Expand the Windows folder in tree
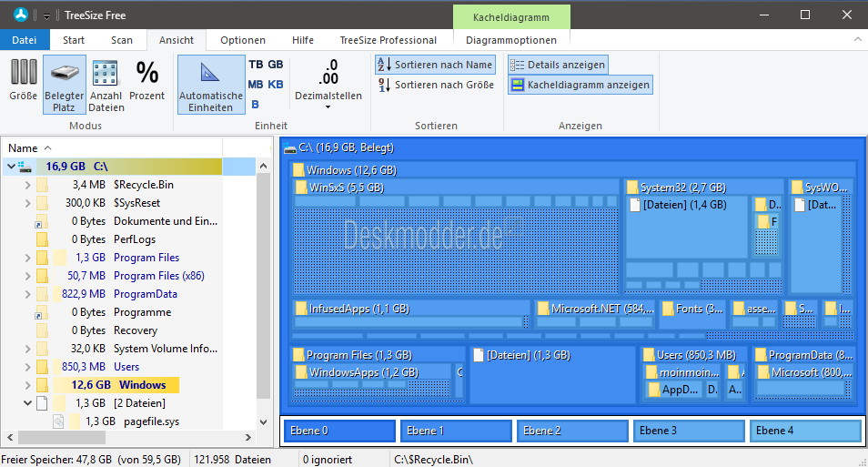This screenshot has width=868, height=467. [27, 385]
